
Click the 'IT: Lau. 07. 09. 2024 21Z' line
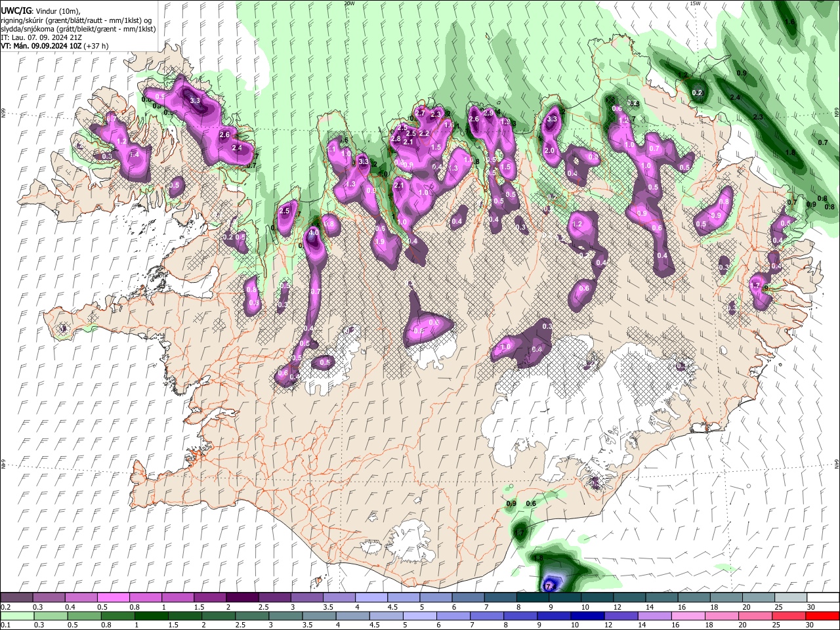[40, 38]
